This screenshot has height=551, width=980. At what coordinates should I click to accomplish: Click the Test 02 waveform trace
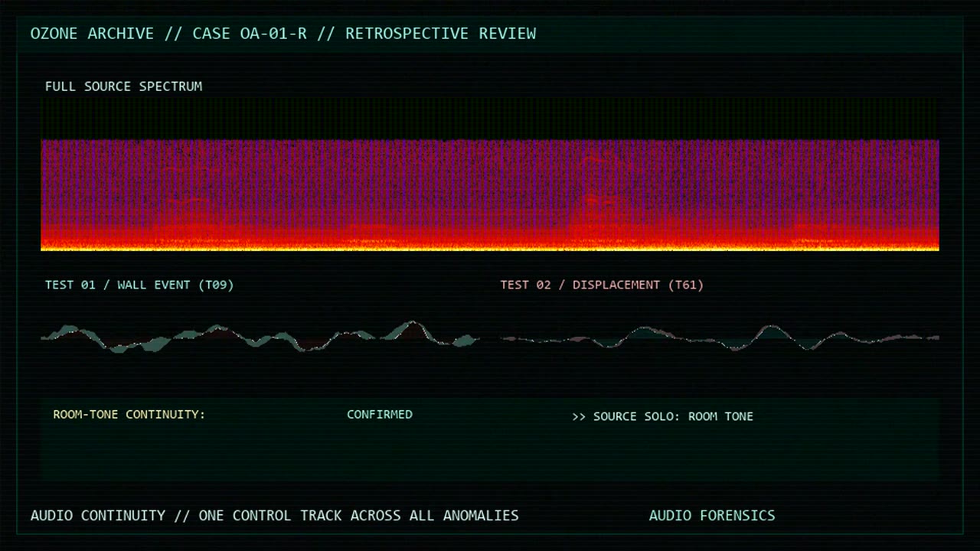pyautogui.click(x=720, y=337)
